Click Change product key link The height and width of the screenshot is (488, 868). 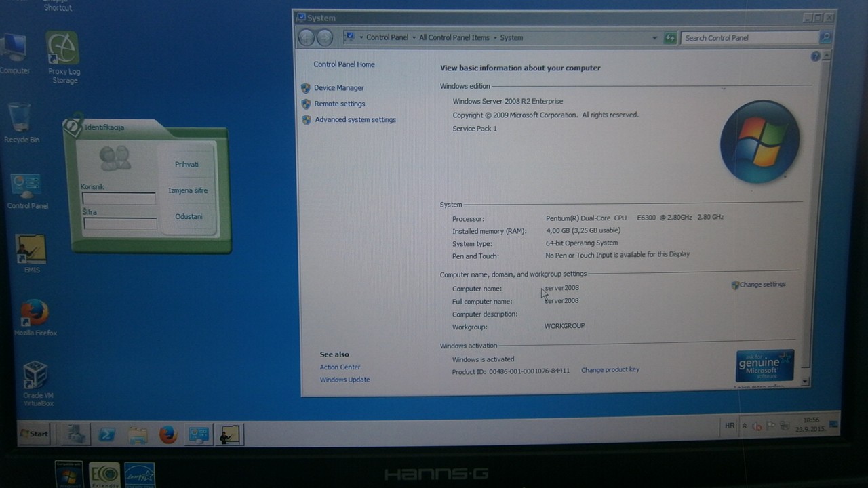pos(610,370)
